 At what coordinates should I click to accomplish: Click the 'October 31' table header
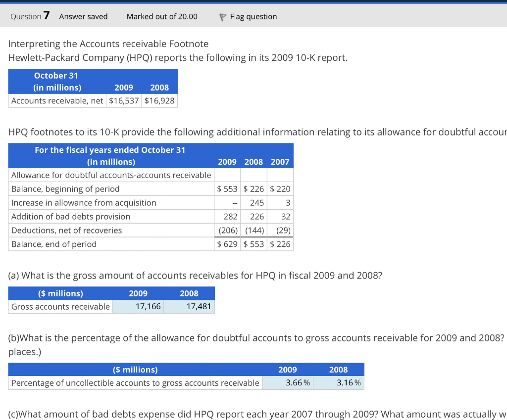tap(56, 76)
